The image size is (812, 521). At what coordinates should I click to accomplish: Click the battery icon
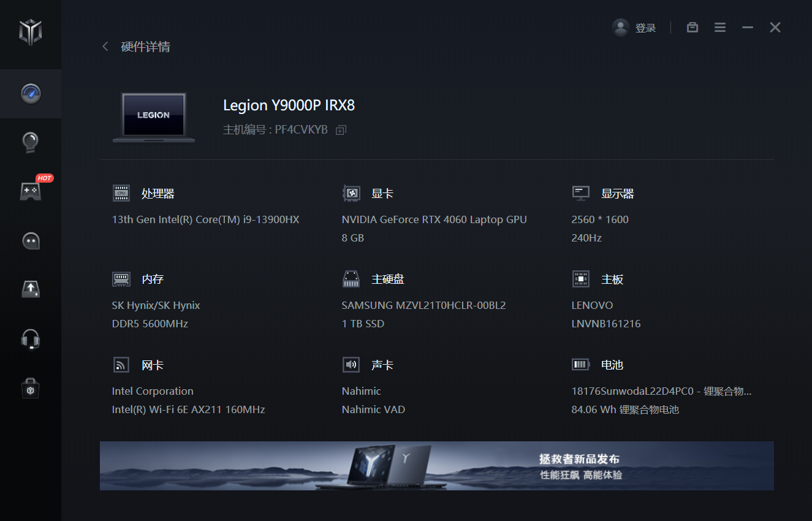tap(580, 365)
